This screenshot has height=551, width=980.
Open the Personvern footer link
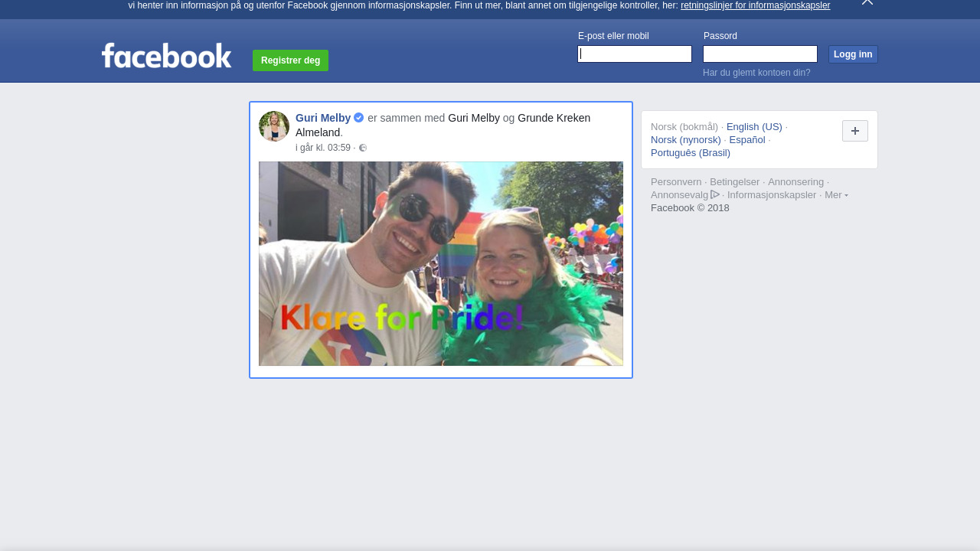(676, 182)
